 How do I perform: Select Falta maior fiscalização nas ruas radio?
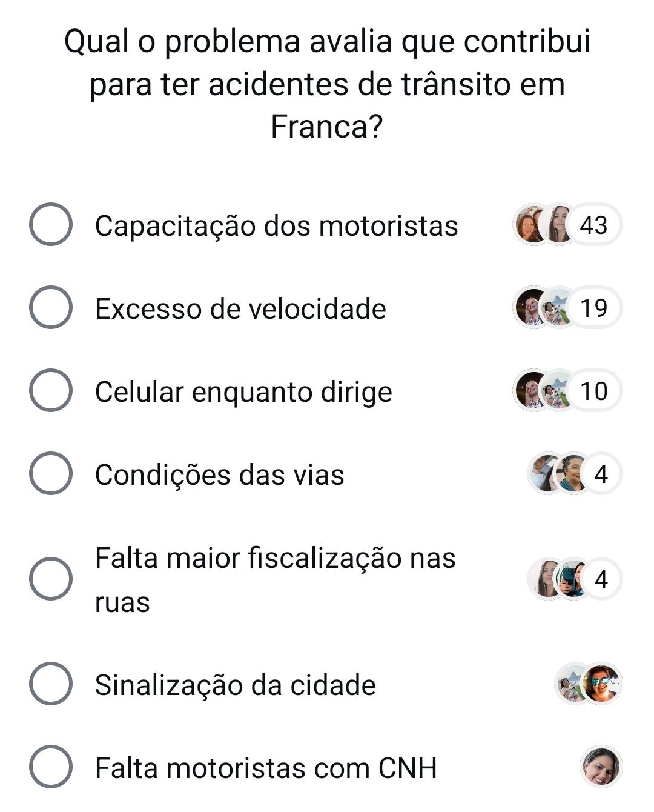click(51, 579)
